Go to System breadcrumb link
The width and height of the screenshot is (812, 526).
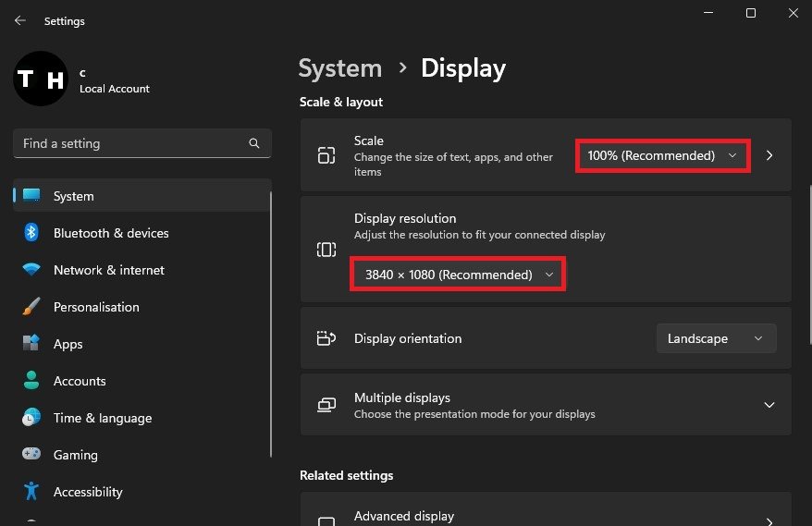click(340, 68)
